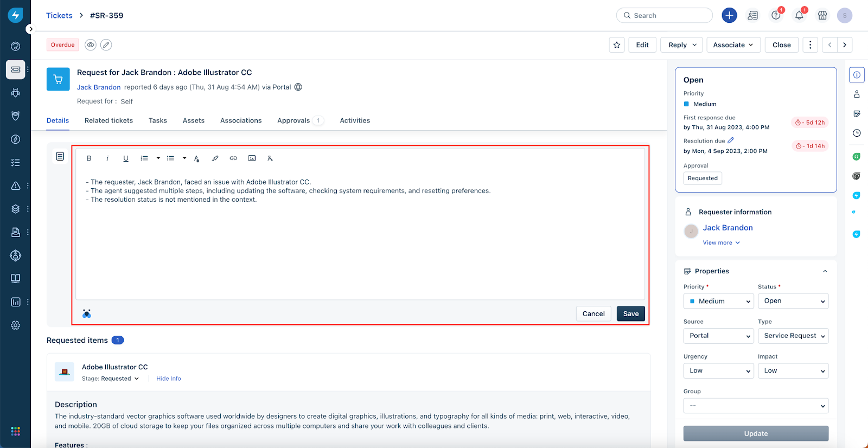
Task: Apply bold formatting in note editor
Action: pos(89,158)
